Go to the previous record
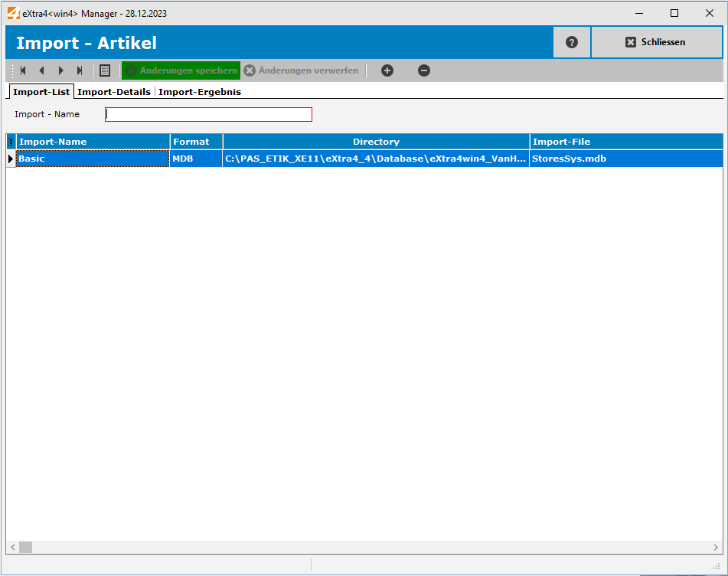Image resolution: width=728 pixels, height=576 pixels. coord(41,70)
